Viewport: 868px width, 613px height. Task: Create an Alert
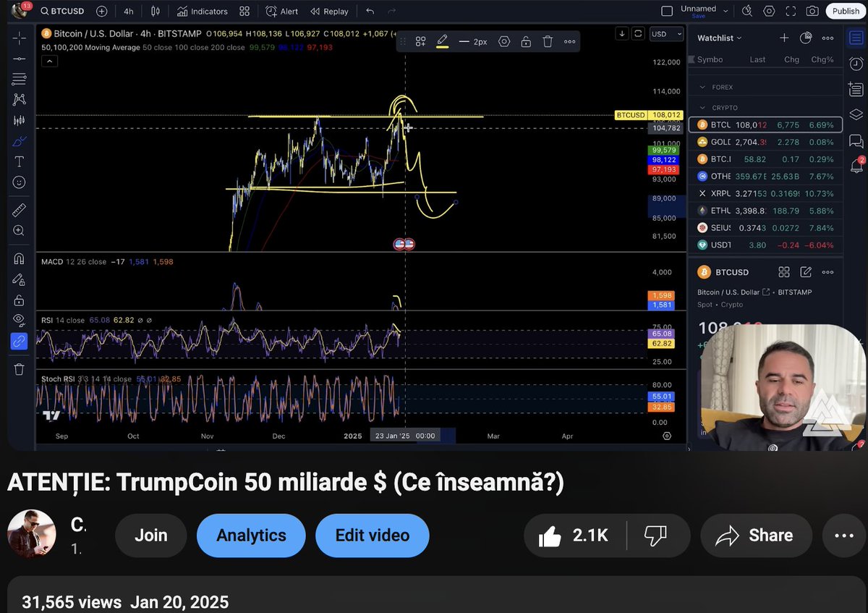pos(282,11)
